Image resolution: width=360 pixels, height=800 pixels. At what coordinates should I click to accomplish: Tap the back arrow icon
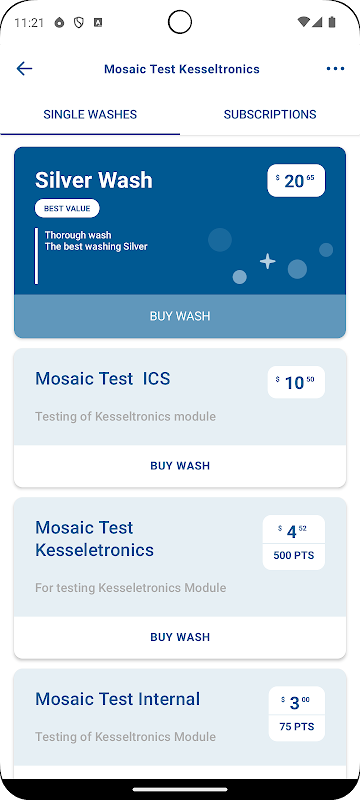[x=24, y=68]
